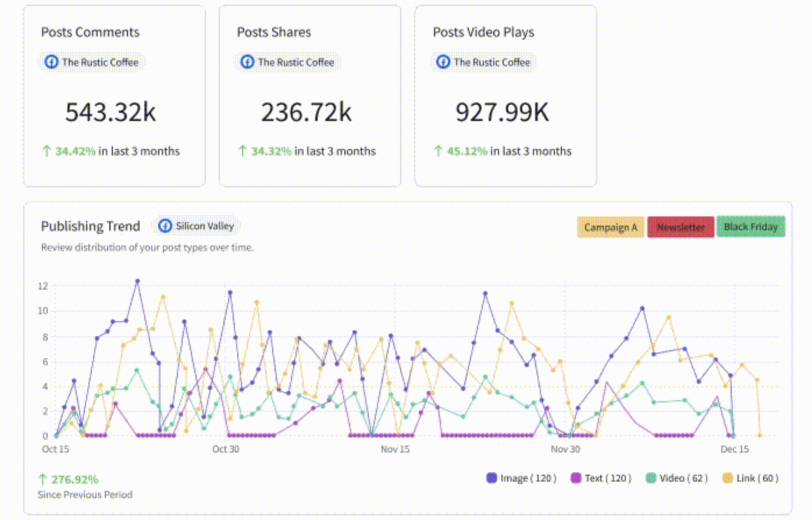
Task: Click Facebook icon in Posts Comments card
Action: [51, 62]
